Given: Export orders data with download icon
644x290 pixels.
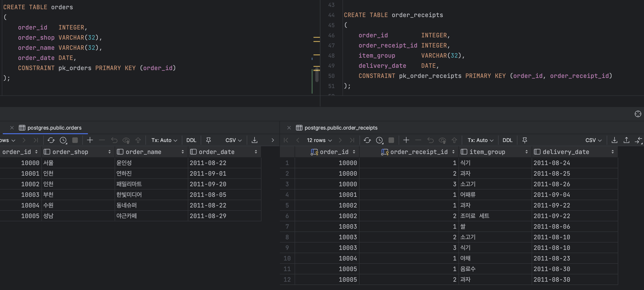Looking at the screenshot, I should click(255, 140).
